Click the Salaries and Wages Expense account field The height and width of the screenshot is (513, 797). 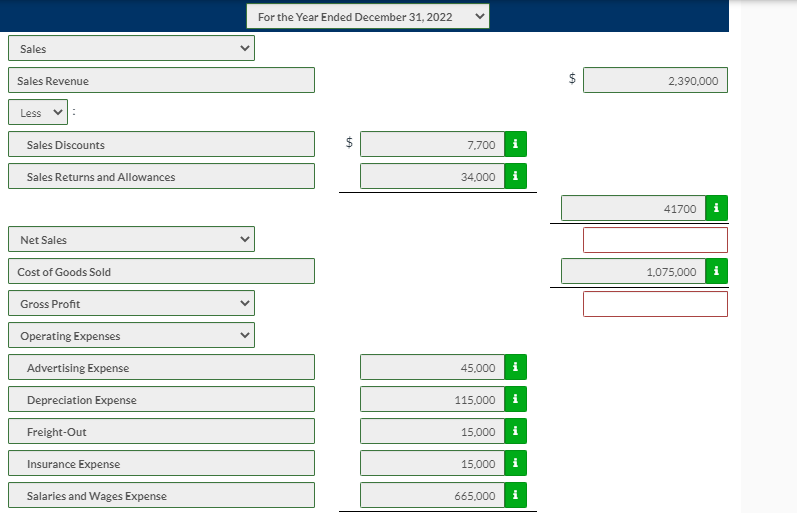click(162, 495)
